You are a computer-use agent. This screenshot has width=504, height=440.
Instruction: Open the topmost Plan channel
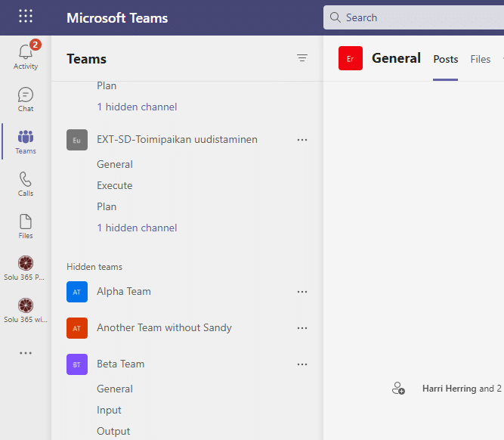click(107, 85)
